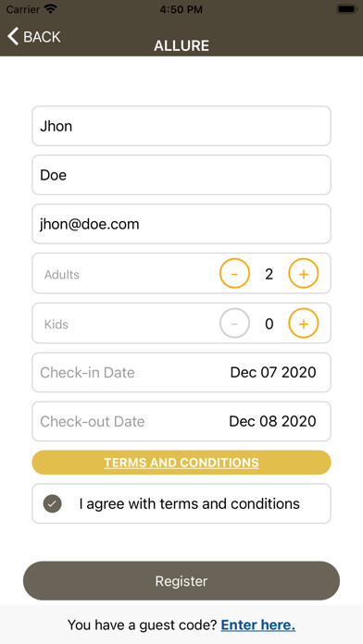
Task: Submit the form with Register
Action: point(181,581)
